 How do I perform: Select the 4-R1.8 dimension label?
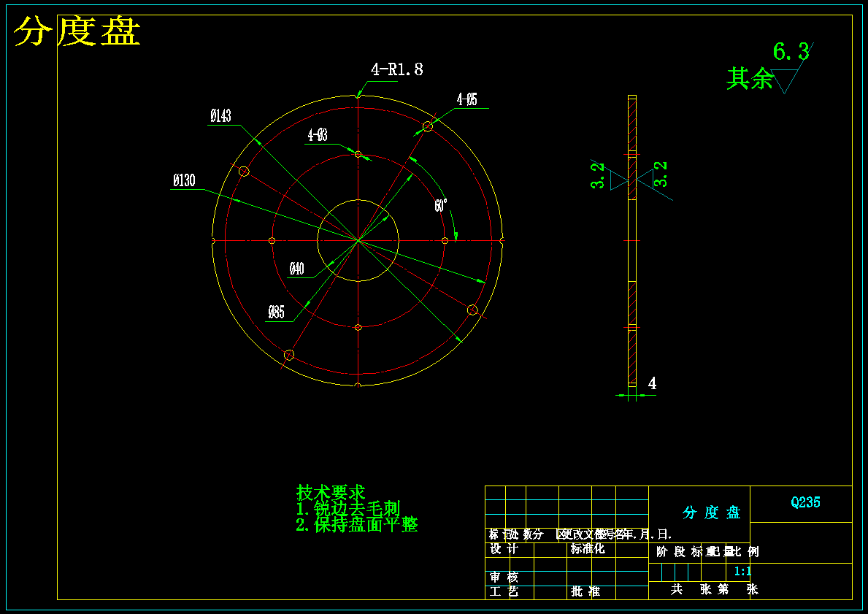tap(397, 69)
